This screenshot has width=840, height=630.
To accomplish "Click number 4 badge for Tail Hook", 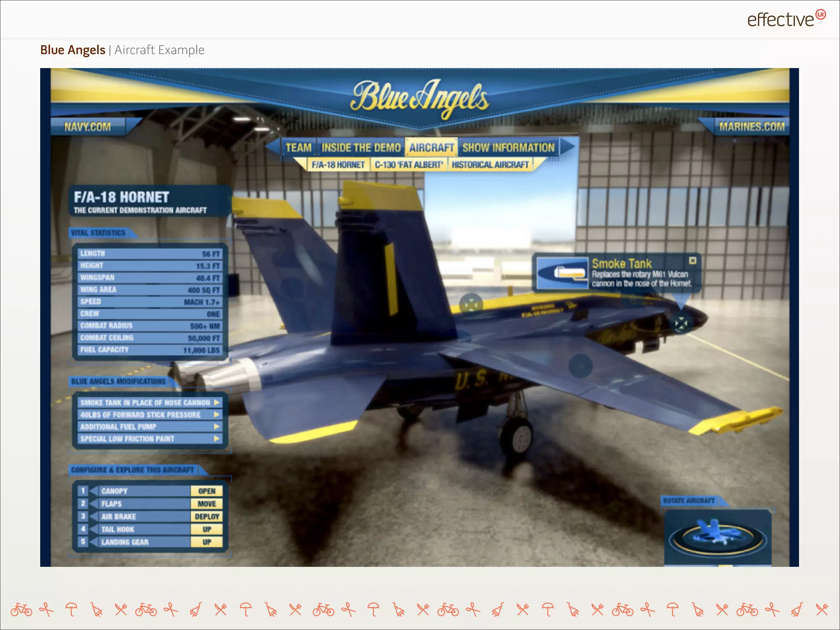I will [x=83, y=529].
